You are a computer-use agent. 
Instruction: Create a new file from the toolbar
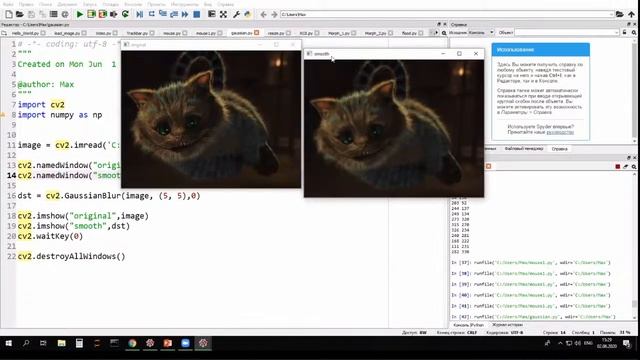tap(9, 14)
